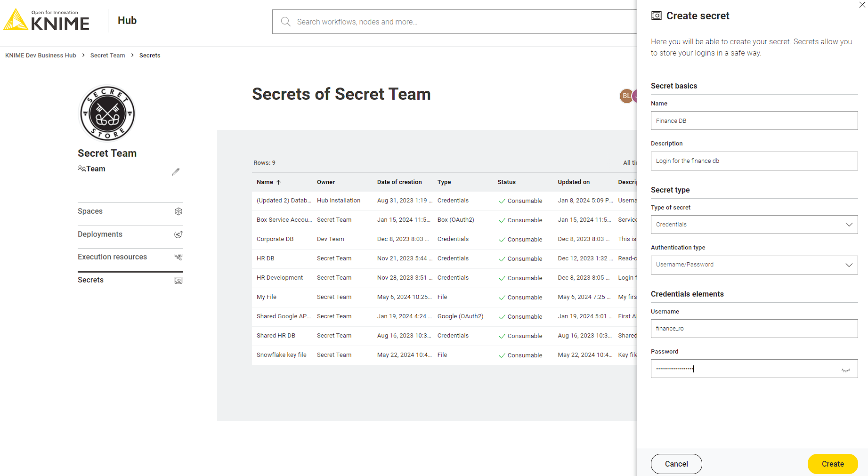Click the search magnifier icon

(x=285, y=22)
